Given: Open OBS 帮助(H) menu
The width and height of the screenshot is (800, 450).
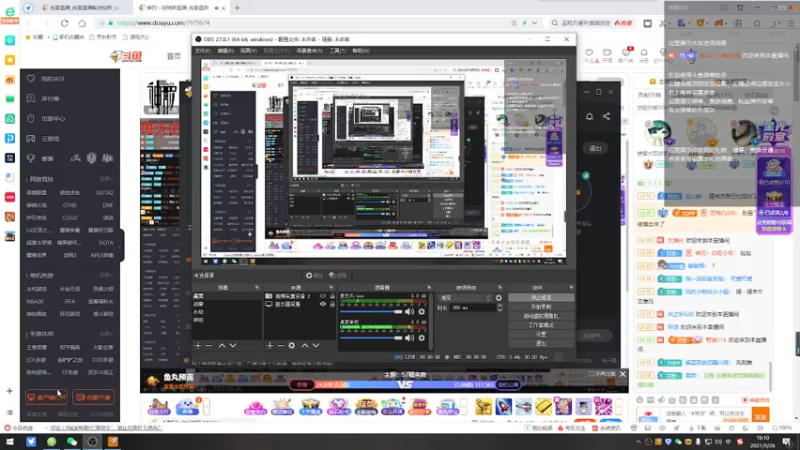Looking at the screenshot, I should [361, 51].
